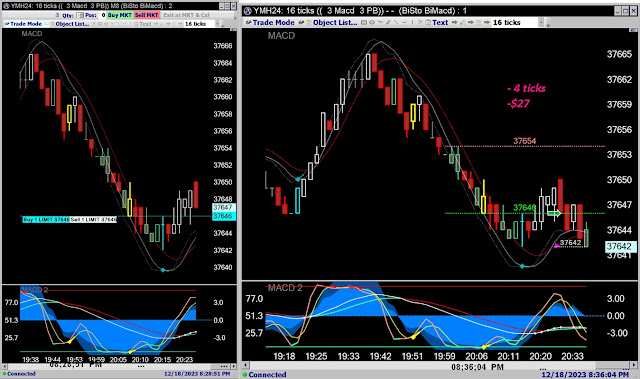This screenshot has width=640, height=379.
Task: Click the right chart window title icon
Action: pos(247,11)
